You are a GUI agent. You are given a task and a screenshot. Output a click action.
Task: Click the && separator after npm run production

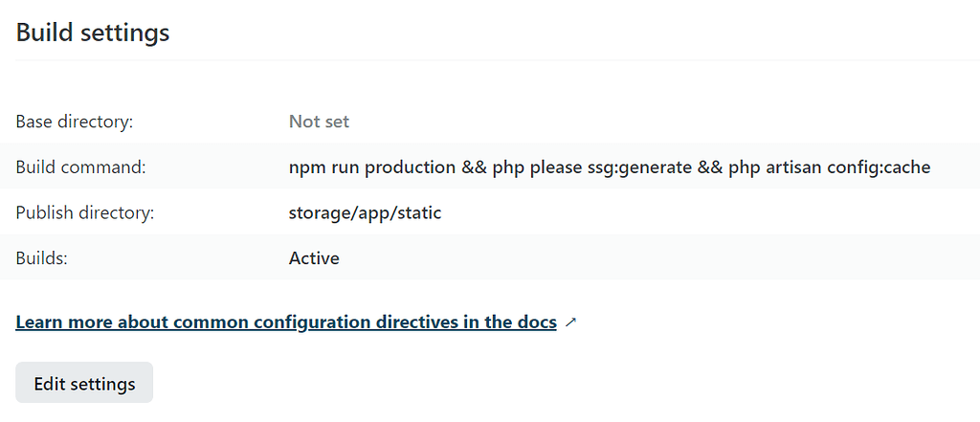475,167
